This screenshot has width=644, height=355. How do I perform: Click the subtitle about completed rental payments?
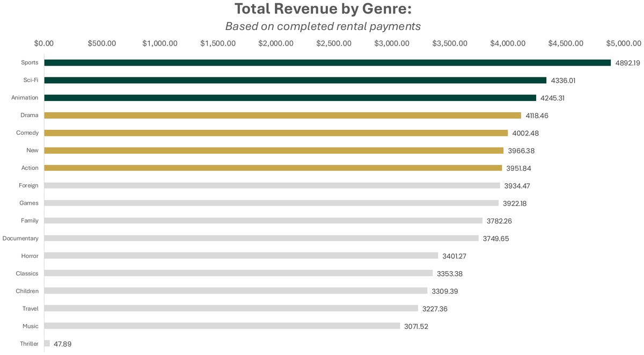322,26
